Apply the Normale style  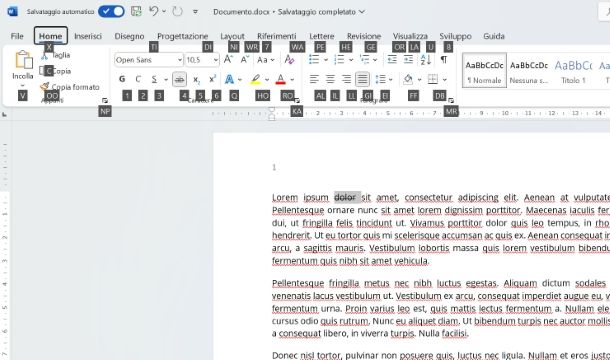click(x=484, y=70)
